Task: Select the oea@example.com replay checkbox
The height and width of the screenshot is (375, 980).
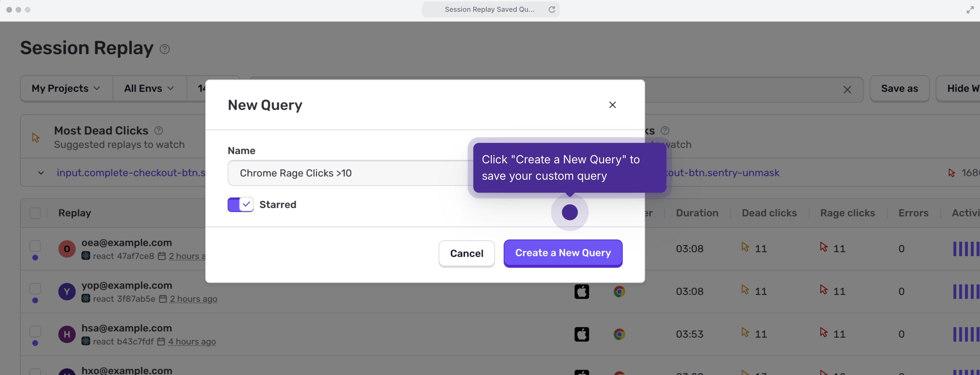Action: pos(35,246)
